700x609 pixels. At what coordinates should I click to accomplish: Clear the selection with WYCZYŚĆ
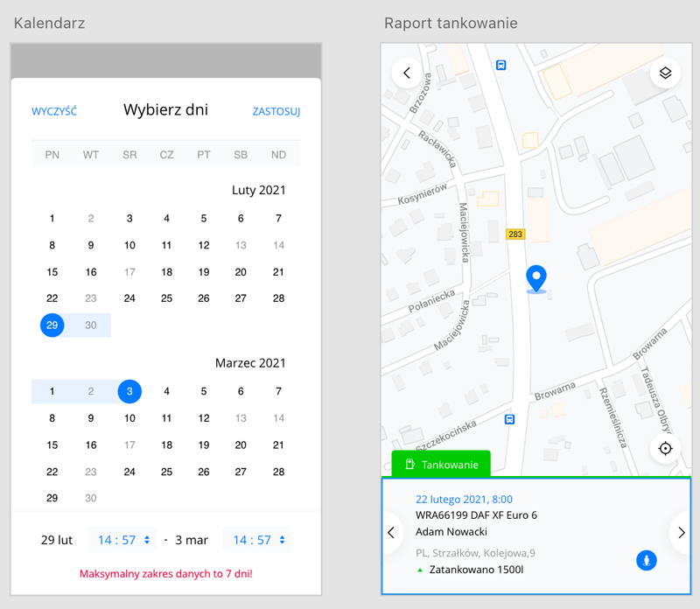tap(53, 111)
